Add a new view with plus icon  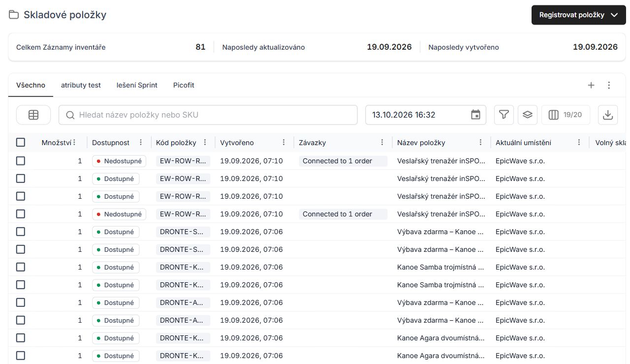[x=591, y=85]
